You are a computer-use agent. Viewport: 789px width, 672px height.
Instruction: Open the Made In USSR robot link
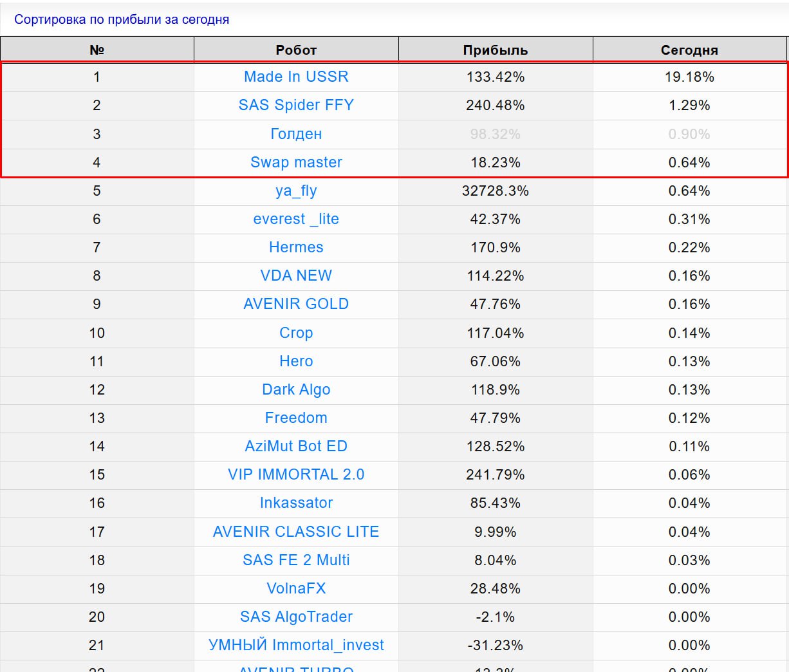296,77
